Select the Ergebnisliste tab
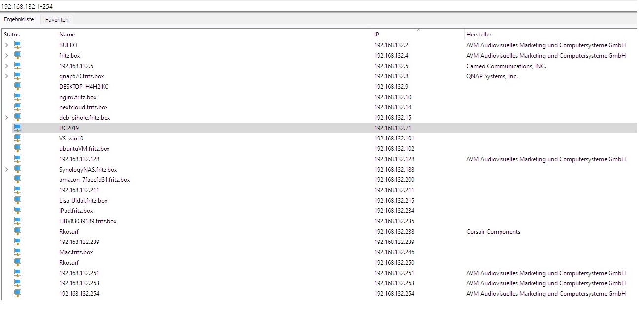The height and width of the screenshot is (312, 644). click(19, 20)
